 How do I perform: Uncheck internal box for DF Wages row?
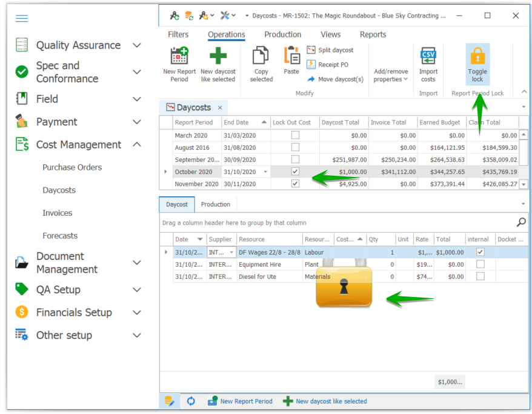(x=480, y=252)
